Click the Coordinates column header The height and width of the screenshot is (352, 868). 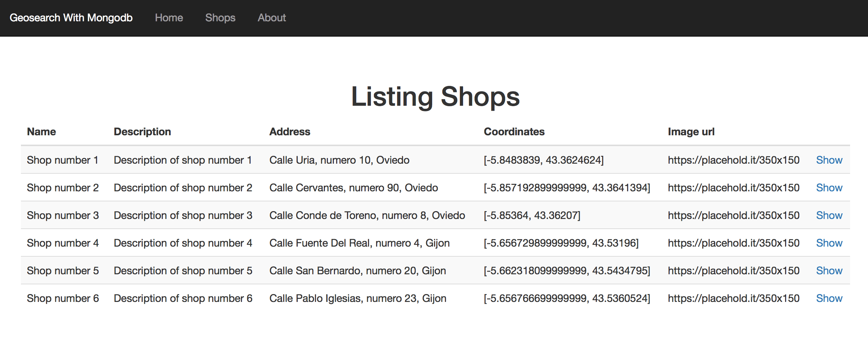click(514, 132)
